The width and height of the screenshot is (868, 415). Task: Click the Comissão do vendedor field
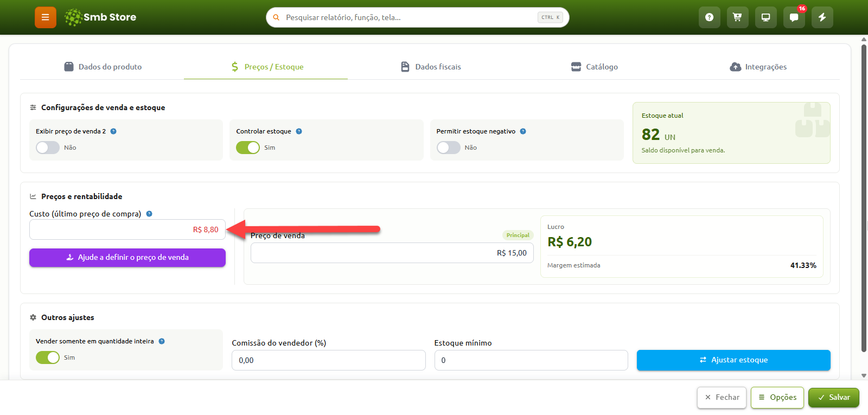[329, 360]
